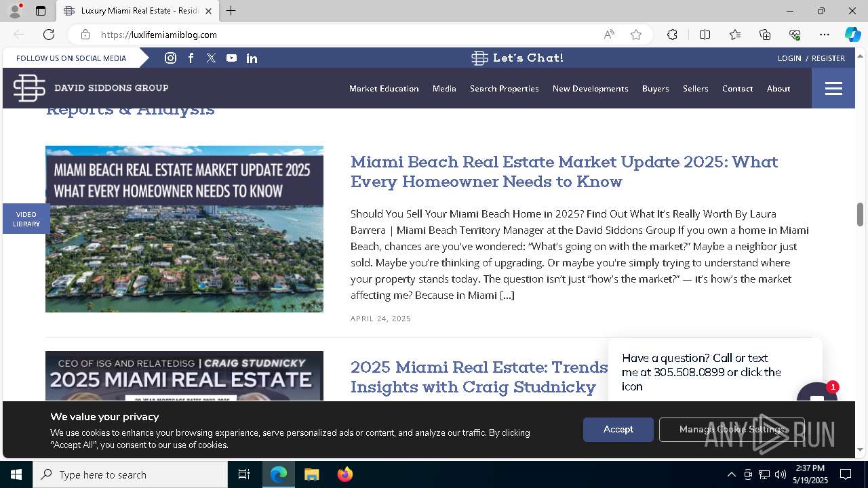Open the Video Library side tab
The width and height of the screenshot is (868, 488).
point(26,219)
